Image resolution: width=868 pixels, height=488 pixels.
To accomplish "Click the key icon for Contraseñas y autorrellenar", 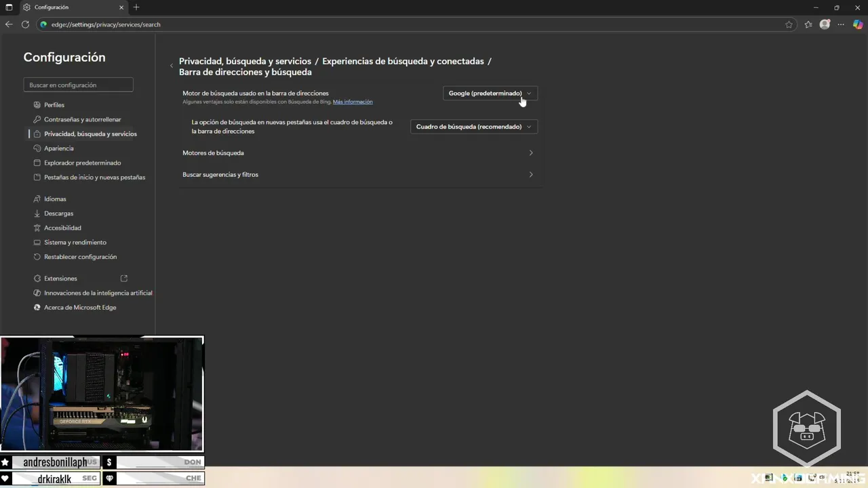I will tap(37, 119).
